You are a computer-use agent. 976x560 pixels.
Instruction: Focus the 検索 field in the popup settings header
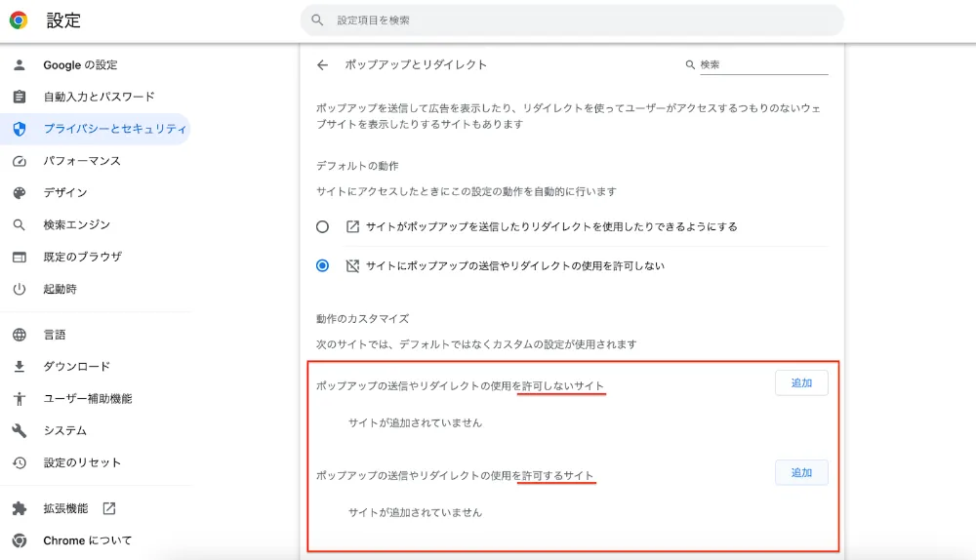click(764, 64)
